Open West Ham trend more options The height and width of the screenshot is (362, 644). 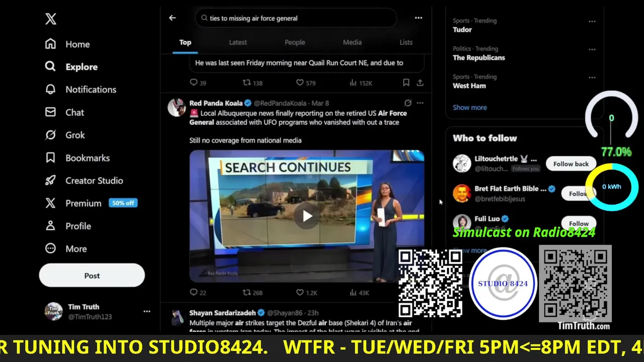tap(592, 78)
